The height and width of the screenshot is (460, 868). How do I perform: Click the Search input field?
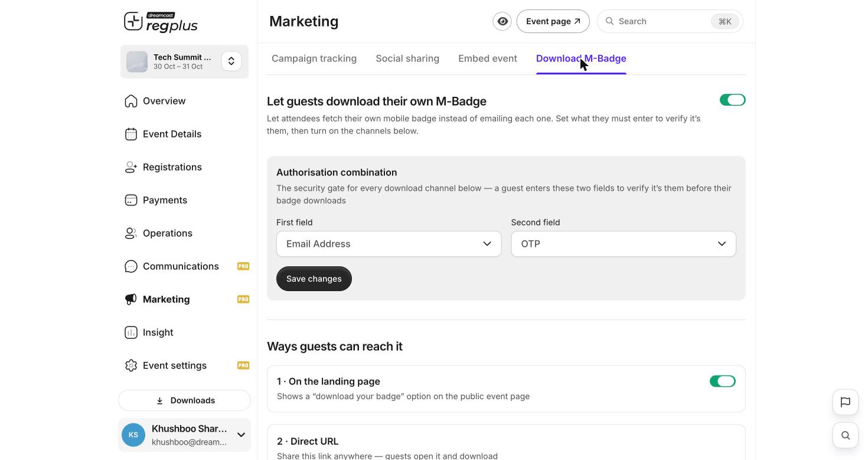pos(670,21)
